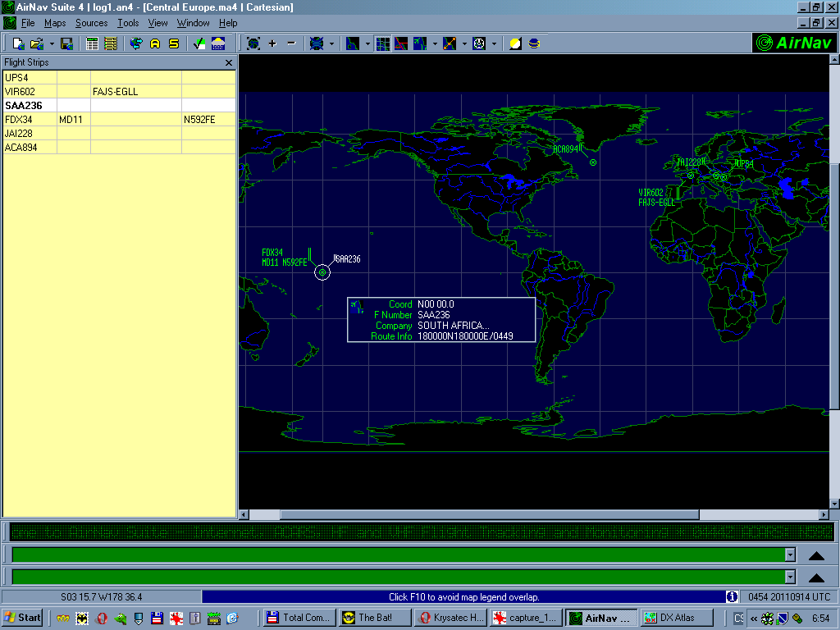The width and height of the screenshot is (840, 630).
Task: Open dropdown beside map borders icon
Action: point(367,43)
